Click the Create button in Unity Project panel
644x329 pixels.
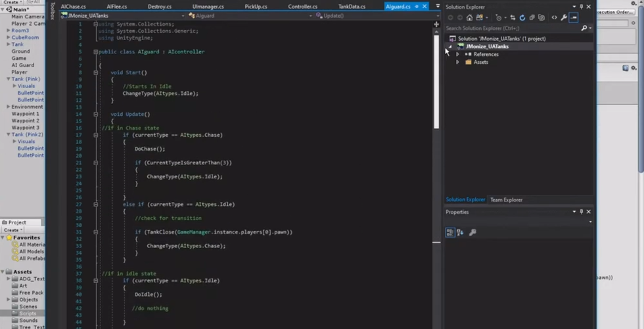[13, 230]
